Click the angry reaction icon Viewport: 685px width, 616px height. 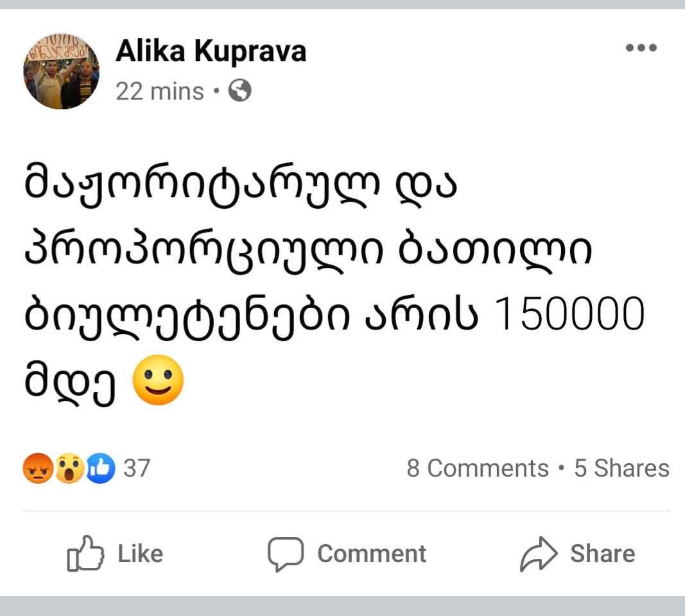[37, 468]
